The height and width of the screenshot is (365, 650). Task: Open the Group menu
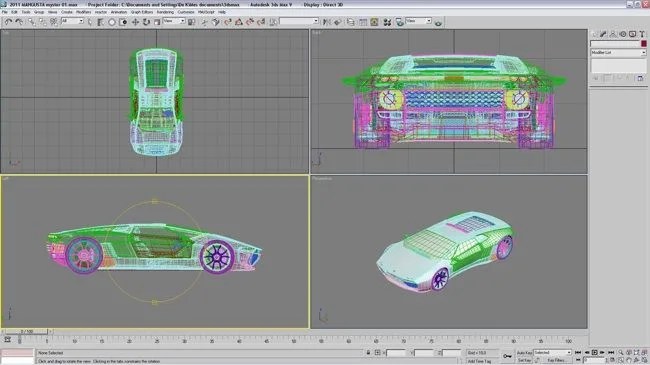[39, 12]
